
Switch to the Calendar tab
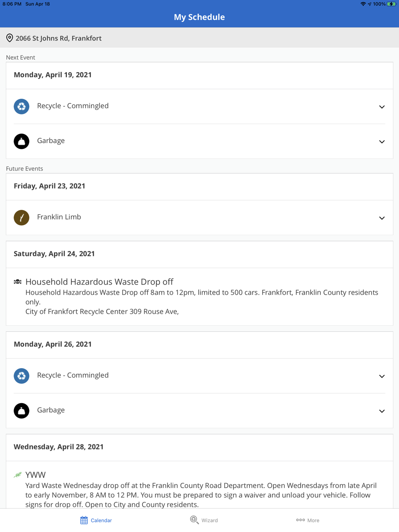tap(96, 520)
